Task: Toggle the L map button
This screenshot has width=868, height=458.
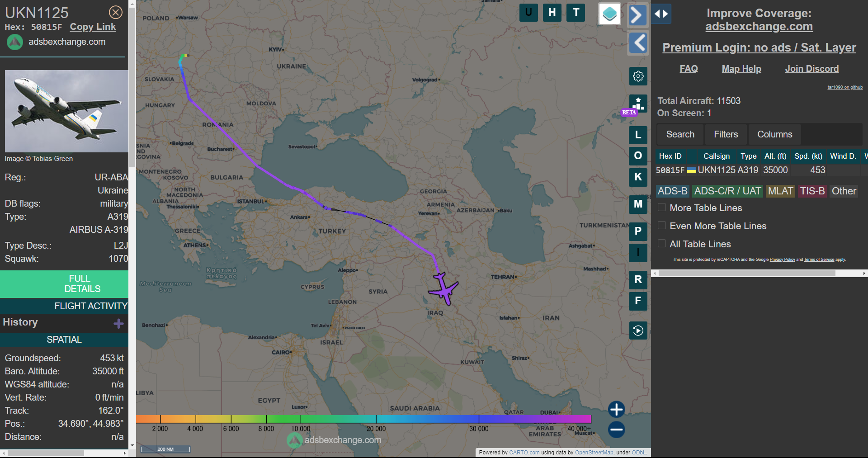Action: [x=638, y=135]
